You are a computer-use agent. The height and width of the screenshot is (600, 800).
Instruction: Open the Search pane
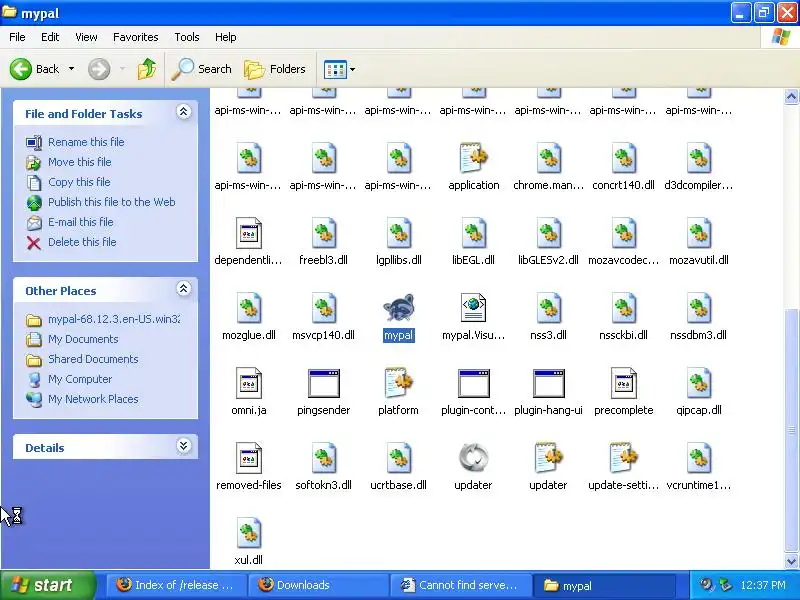[202, 69]
